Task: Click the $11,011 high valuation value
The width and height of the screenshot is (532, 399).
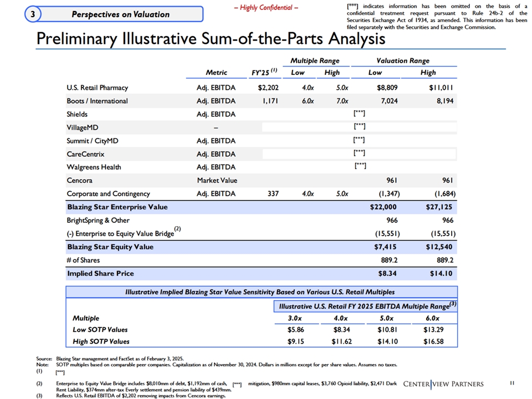Action: 441,88
